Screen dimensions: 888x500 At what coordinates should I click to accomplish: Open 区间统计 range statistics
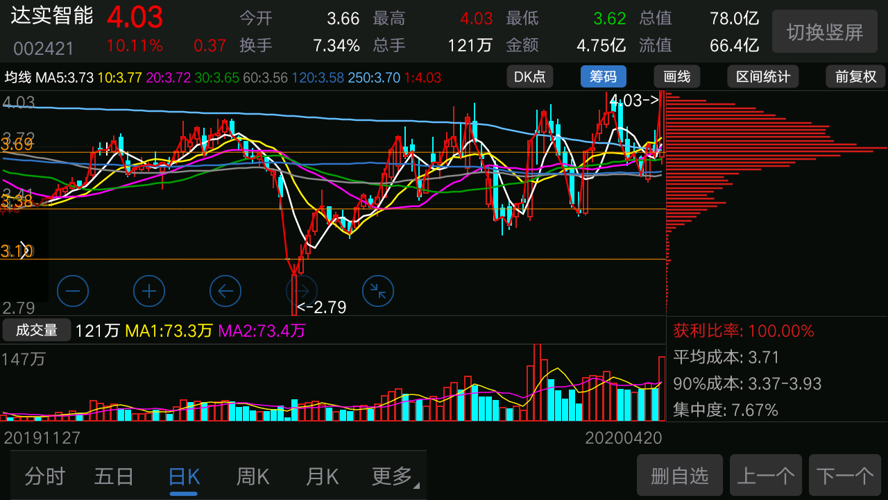[763, 77]
